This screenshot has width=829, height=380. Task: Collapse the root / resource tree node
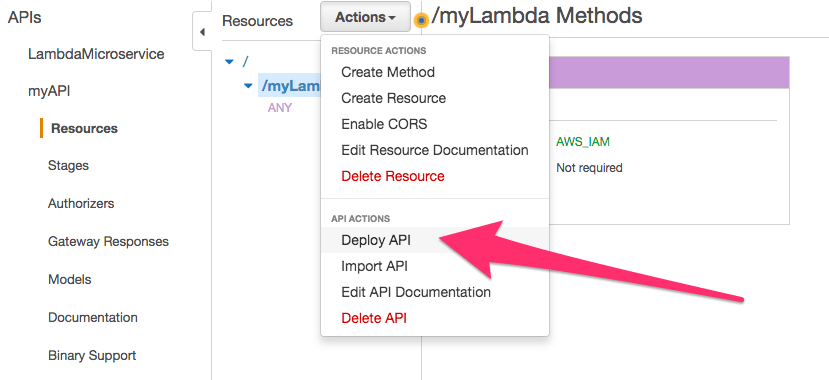coord(229,62)
